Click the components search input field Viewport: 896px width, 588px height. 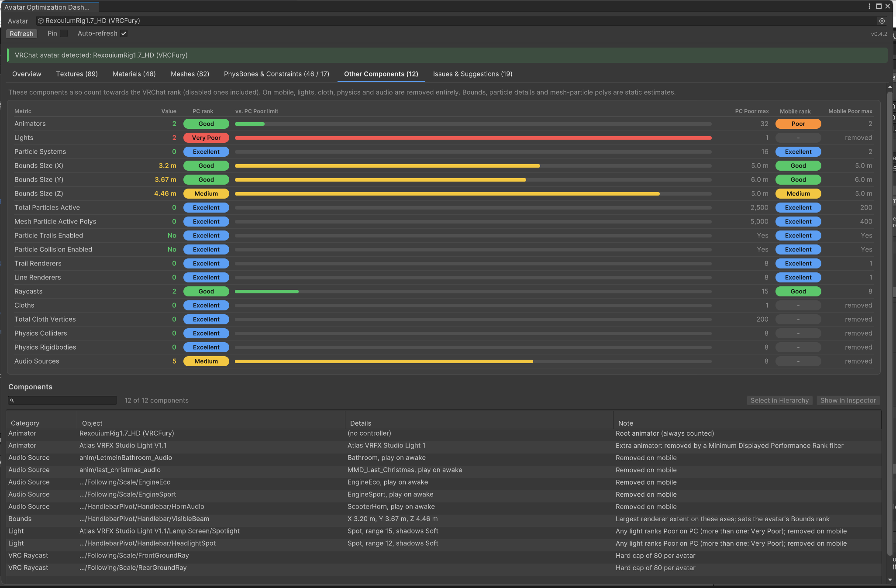coord(62,400)
